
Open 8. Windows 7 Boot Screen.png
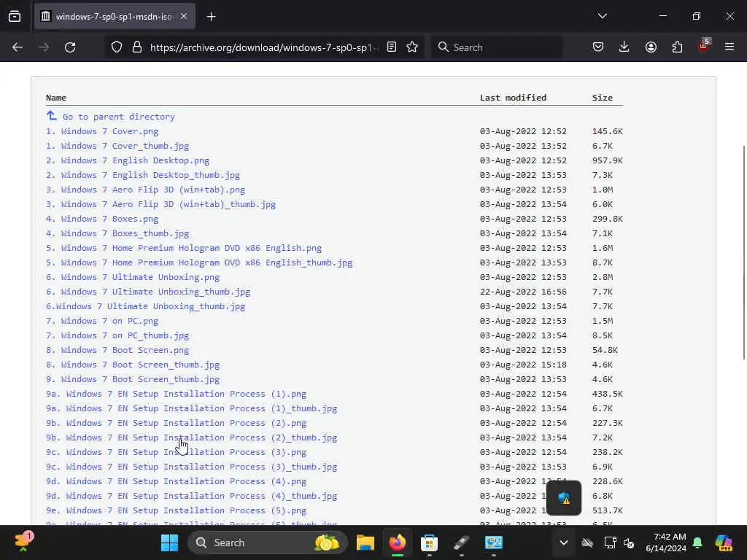117,350
